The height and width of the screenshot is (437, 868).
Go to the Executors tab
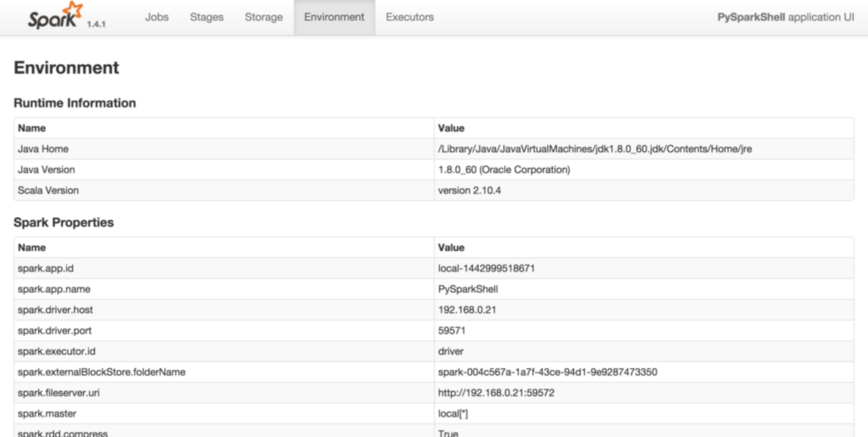[x=409, y=17]
